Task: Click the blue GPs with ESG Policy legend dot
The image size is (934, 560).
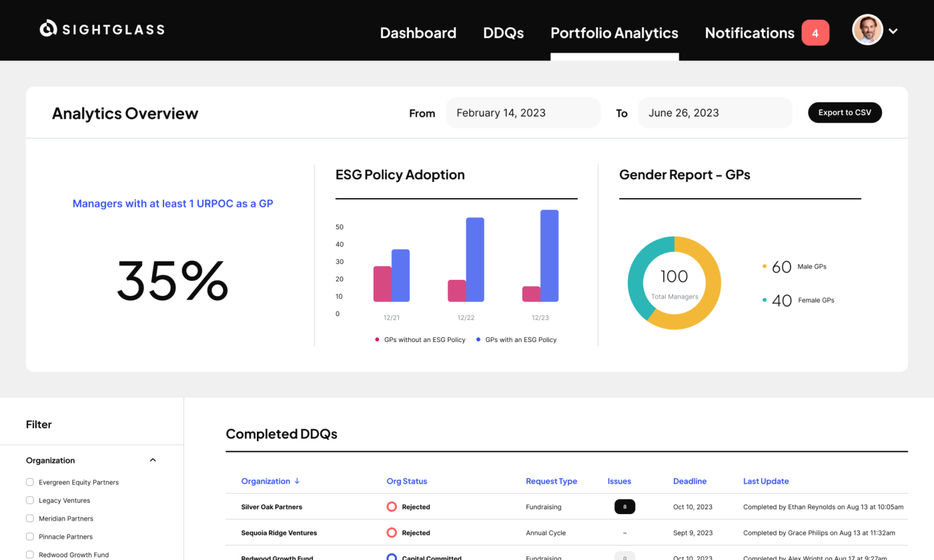Action: (478, 340)
